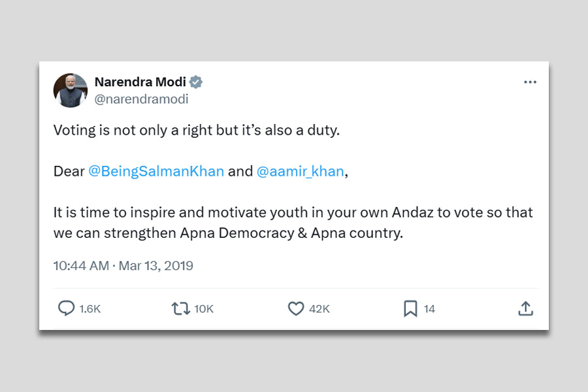This screenshot has width=588, height=392.
Task: Click the "It is time to inspire" paragraph
Action: [293, 222]
